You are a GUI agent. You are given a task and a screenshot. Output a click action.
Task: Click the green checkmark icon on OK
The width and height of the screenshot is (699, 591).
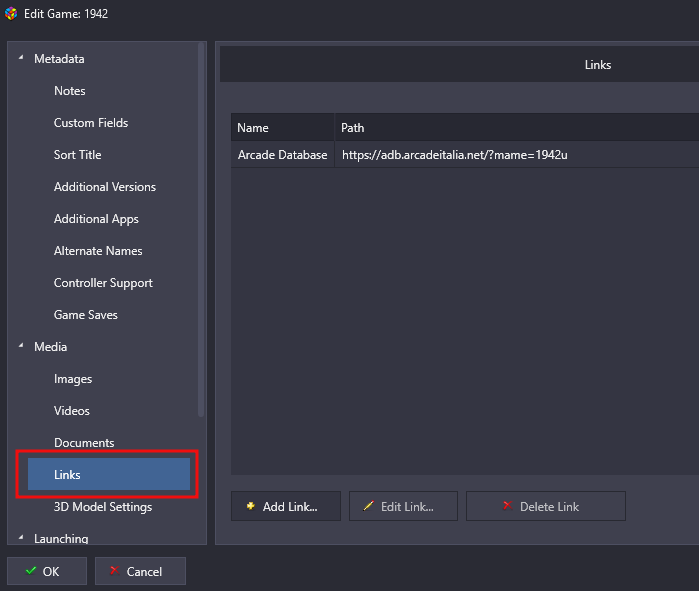pos(31,570)
